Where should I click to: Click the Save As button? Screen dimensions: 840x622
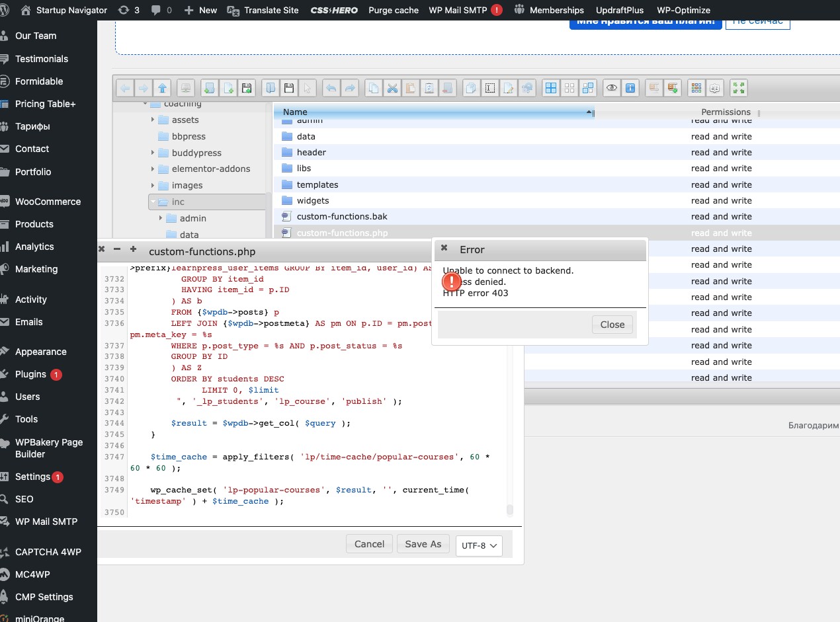pyautogui.click(x=423, y=544)
